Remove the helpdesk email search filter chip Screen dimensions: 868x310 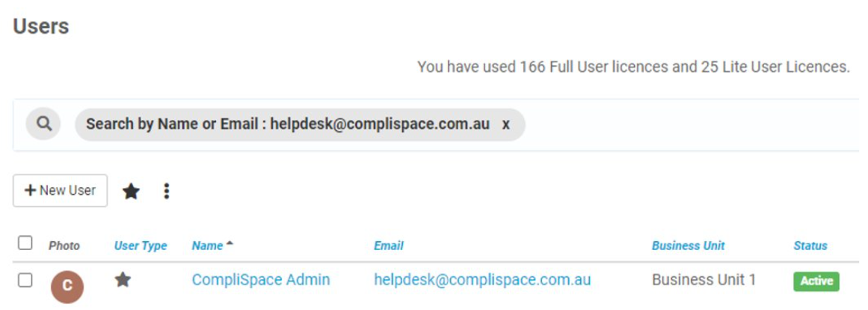tap(505, 124)
